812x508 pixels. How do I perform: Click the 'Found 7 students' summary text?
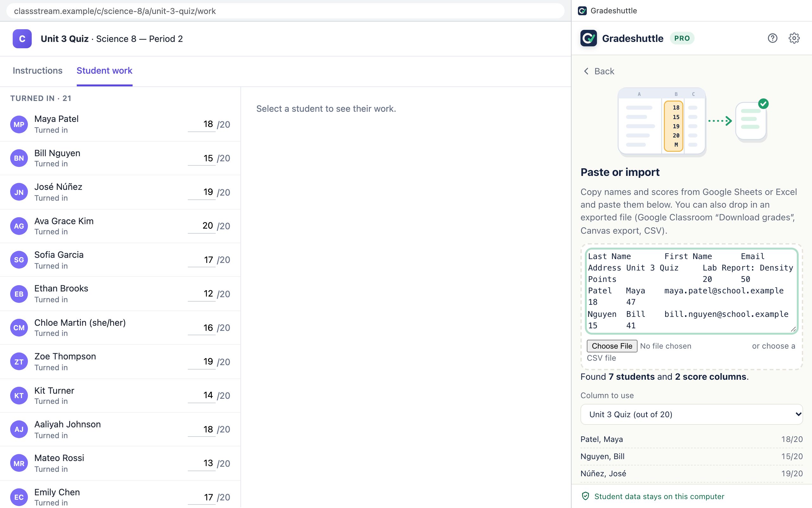pyautogui.click(x=665, y=377)
